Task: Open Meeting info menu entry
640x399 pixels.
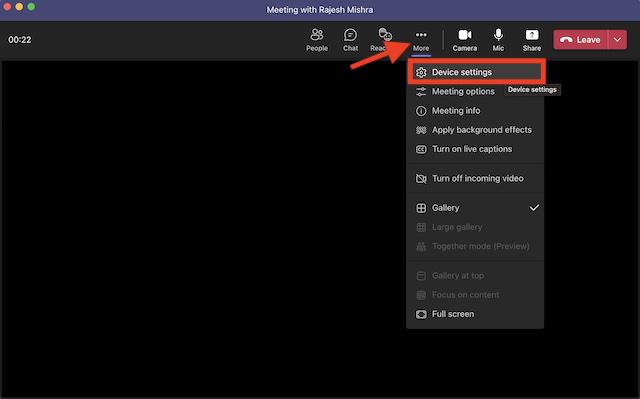Action: pos(475,111)
